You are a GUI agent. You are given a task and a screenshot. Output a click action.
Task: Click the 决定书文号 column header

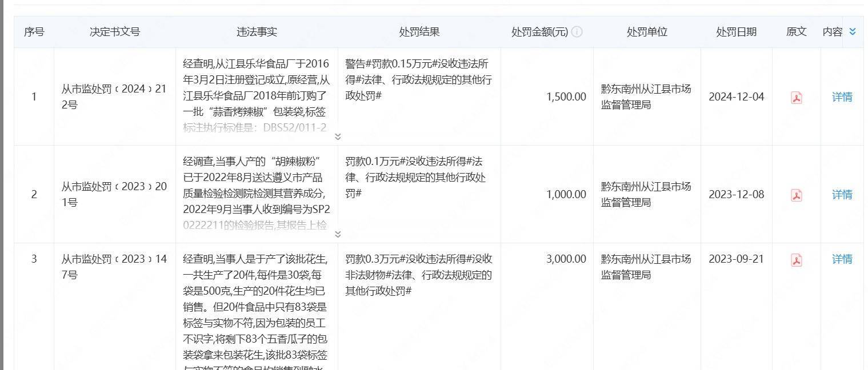click(115, 32)
